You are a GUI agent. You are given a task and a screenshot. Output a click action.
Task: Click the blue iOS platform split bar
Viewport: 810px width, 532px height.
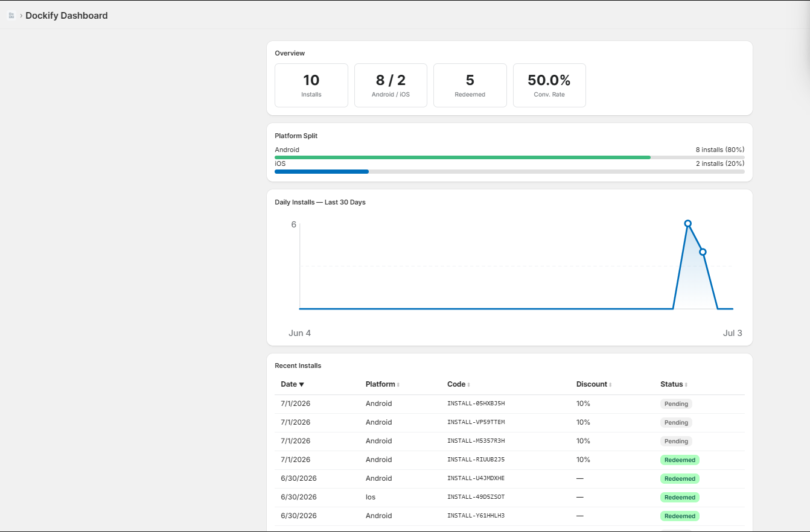point(322,171)
